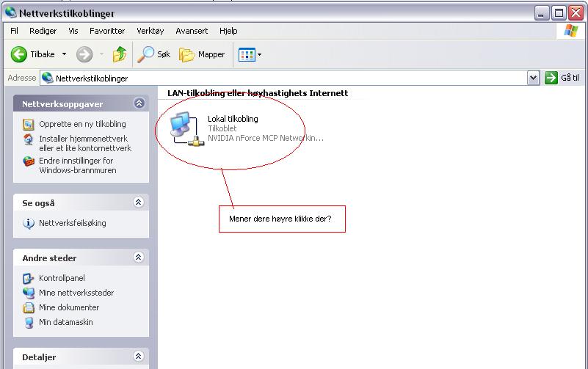Click Opprette en ny tilkobling link
The height and width of the screenshot is (369, 588).
pos(82,124)
